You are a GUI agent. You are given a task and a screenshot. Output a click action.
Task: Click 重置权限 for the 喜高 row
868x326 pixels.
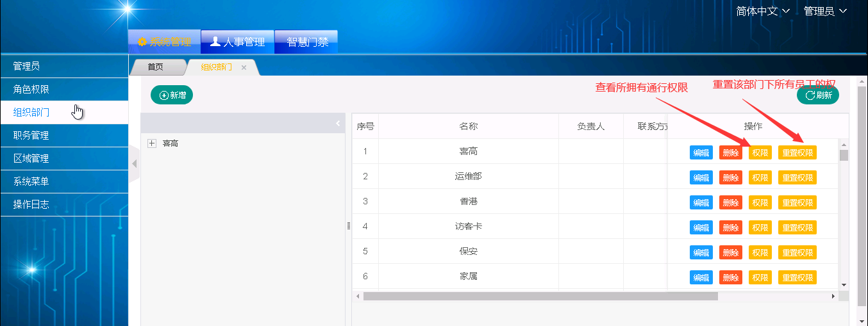[797, 152]
